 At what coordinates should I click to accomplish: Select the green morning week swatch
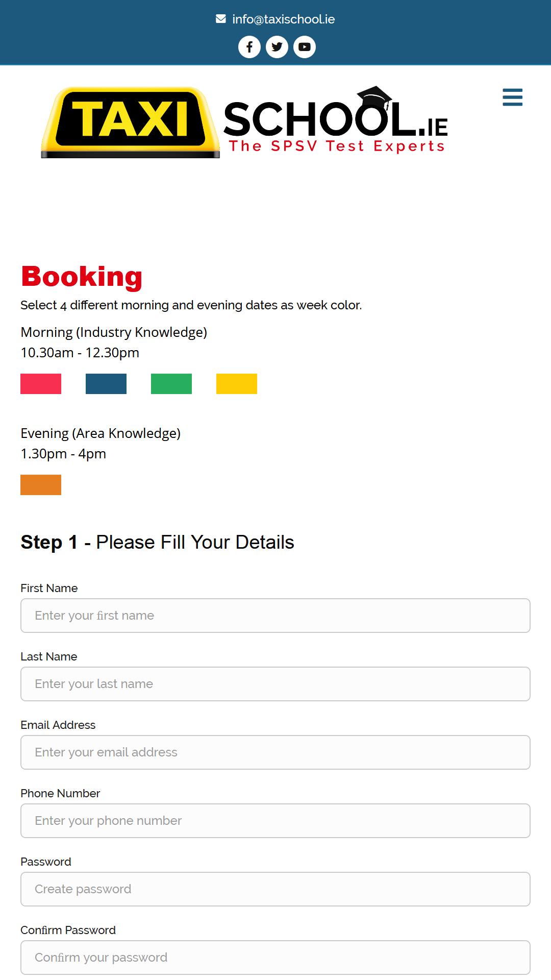pos(171,384)
